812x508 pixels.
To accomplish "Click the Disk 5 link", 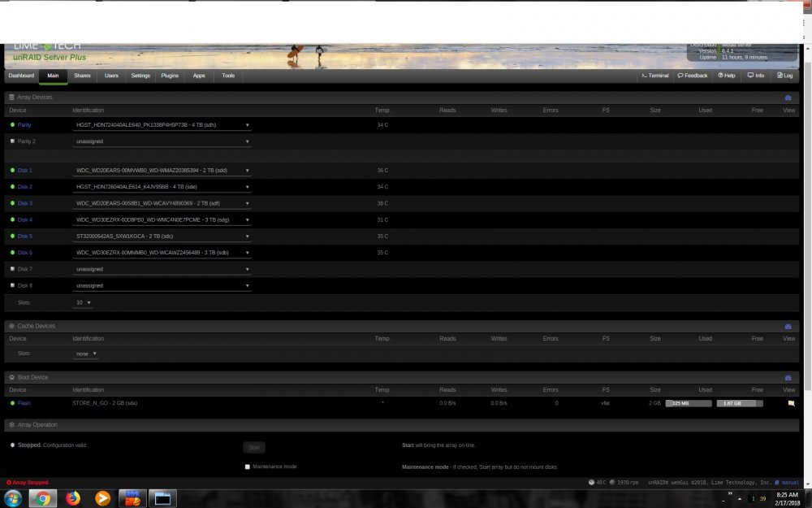I will point(25,237).
